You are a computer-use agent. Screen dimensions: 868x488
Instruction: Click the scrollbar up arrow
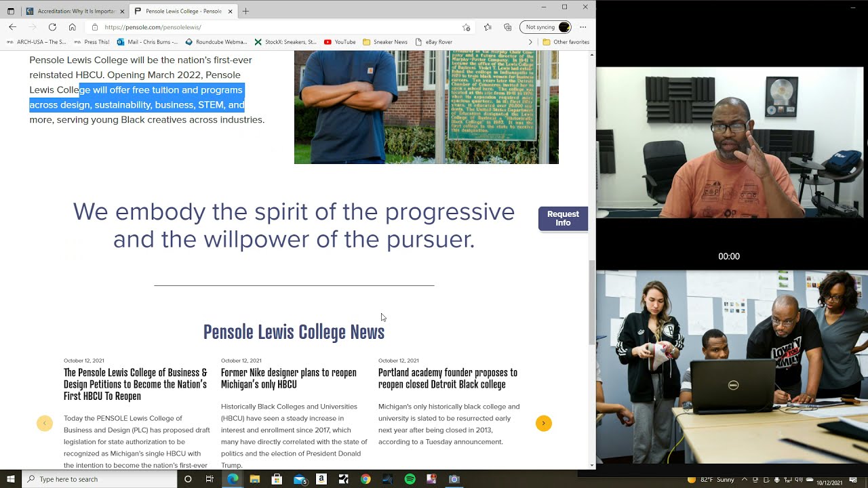pyautogui.click(x=593, y=54)
